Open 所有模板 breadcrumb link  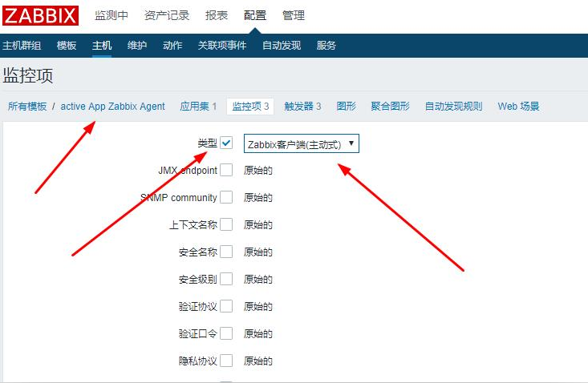coord(27,107)
